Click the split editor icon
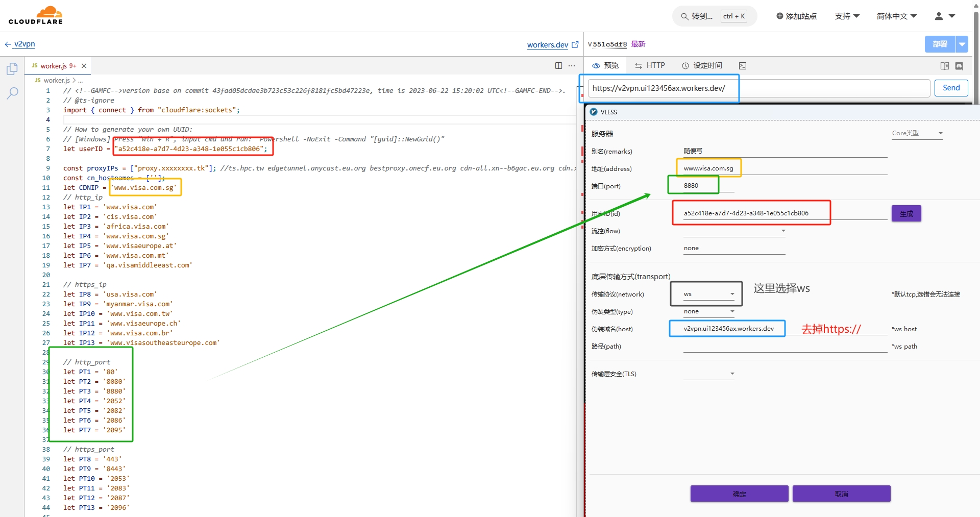The width and height of the screenshot is (980, 517). click(558, 66)
